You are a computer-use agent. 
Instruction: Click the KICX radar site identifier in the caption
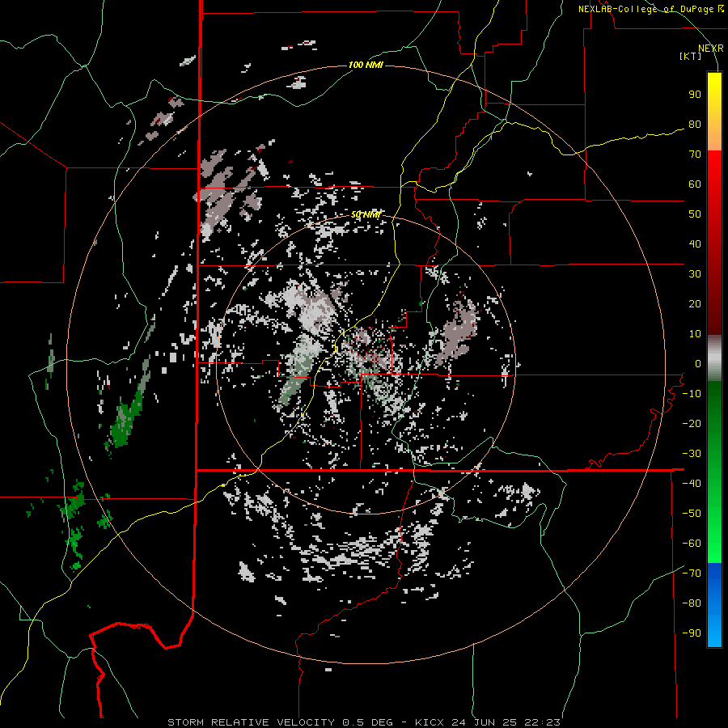pos(430,722)
